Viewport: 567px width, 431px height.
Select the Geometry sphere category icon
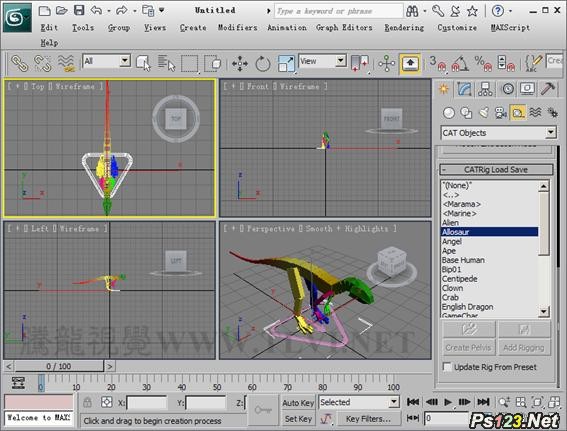pos(449,113)
